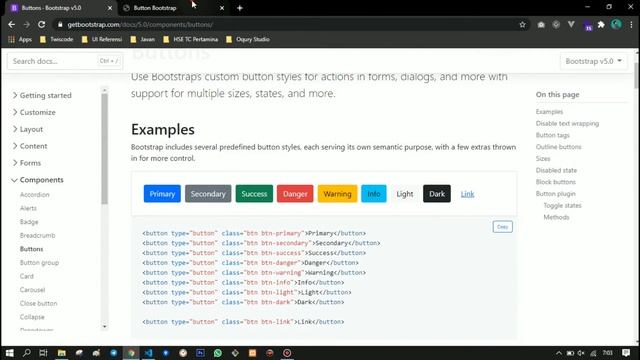This screenshot has height=360, width=640.
Task: Click the volume icon in system tray
Action: click(581, 353)
